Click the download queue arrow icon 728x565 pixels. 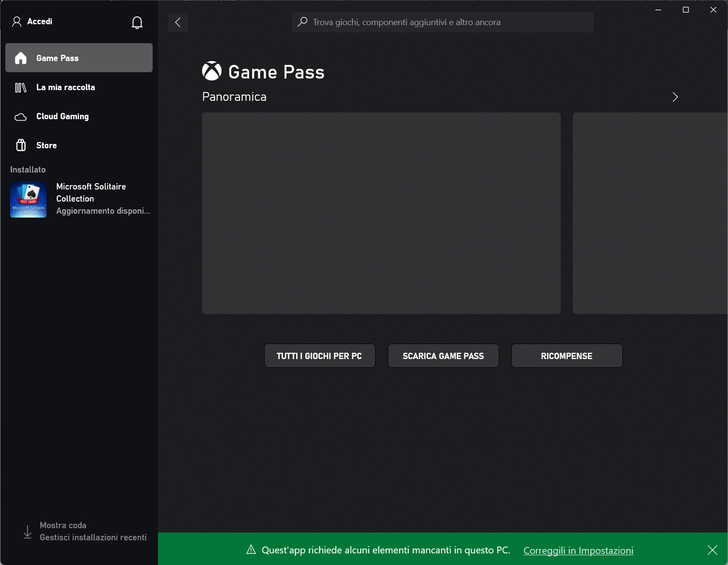(x=28, y=532)
